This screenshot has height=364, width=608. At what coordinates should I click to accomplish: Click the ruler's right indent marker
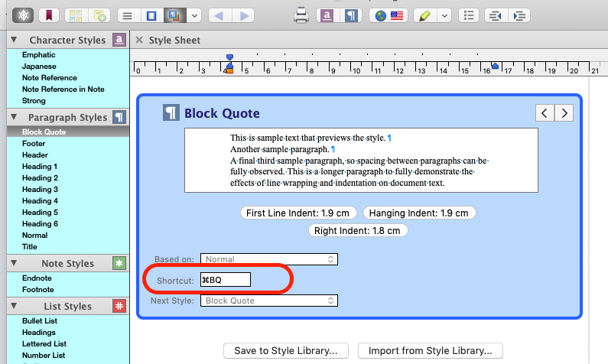[x=495, y=66]
